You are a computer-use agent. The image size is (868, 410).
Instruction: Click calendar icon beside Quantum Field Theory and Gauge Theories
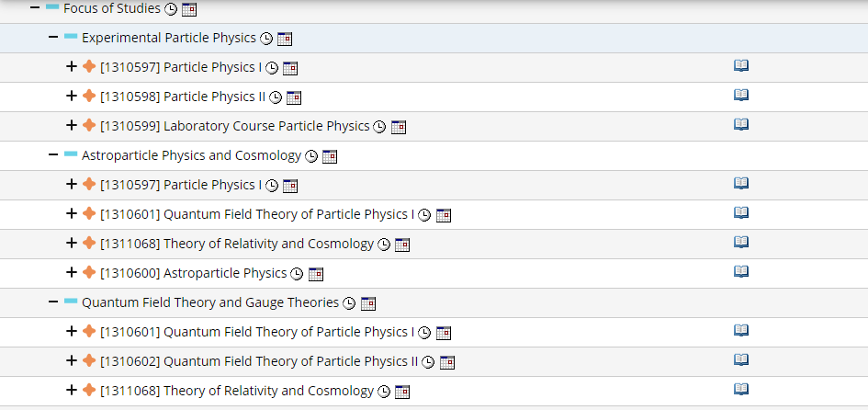pyautogui.click(x=368, y=303)
